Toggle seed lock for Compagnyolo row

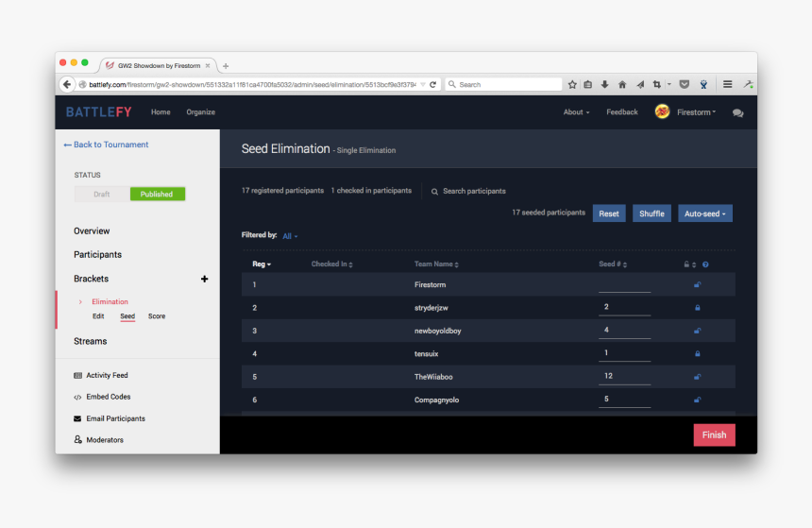point(697,400)
